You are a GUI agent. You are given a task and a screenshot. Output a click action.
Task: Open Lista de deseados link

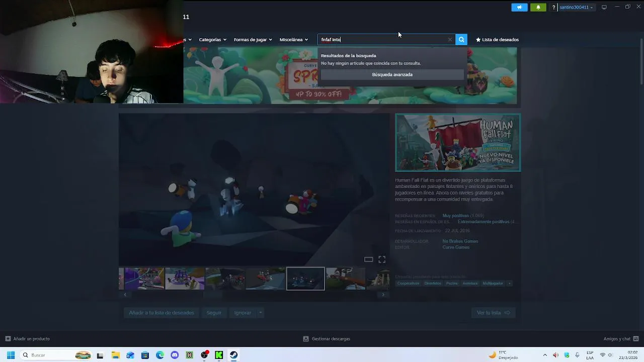[x=497, y=40]
